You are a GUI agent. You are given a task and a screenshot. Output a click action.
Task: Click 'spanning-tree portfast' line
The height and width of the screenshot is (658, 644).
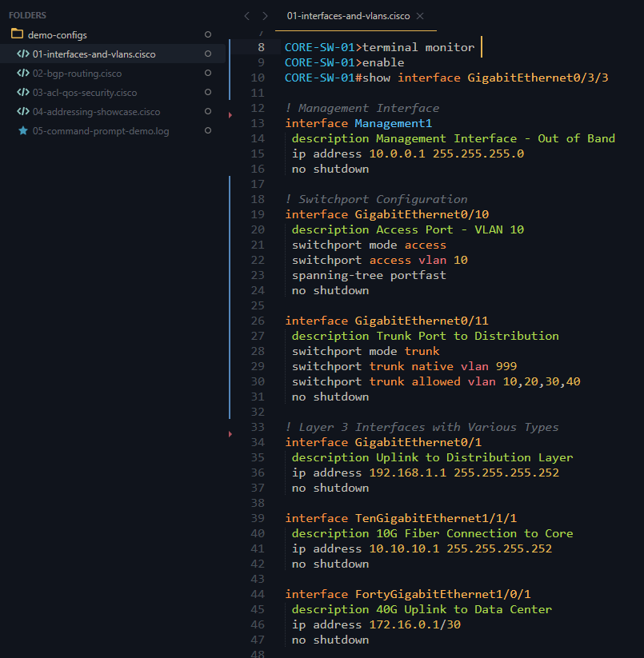[369, 275]
